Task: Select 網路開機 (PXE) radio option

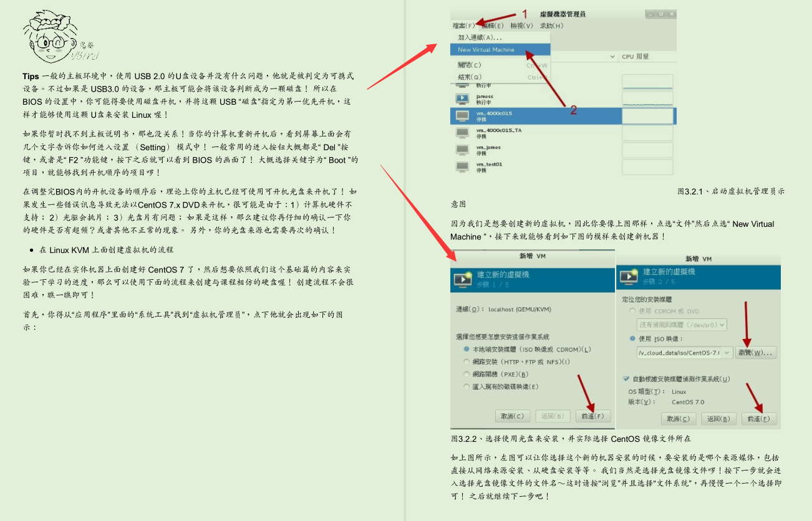Action: click(466, 374)
